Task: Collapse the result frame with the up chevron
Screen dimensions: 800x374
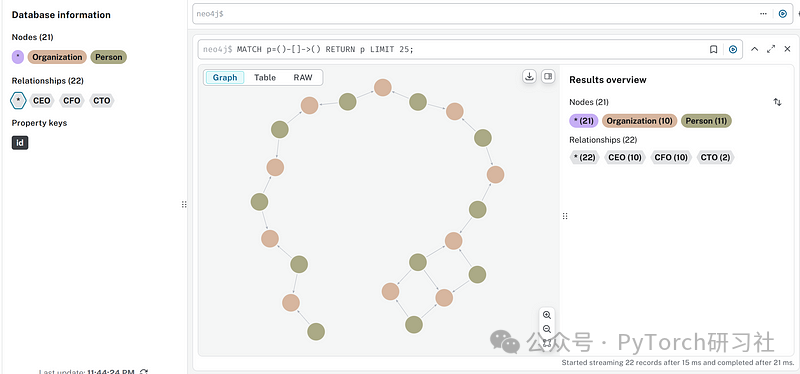Action: 755,49
